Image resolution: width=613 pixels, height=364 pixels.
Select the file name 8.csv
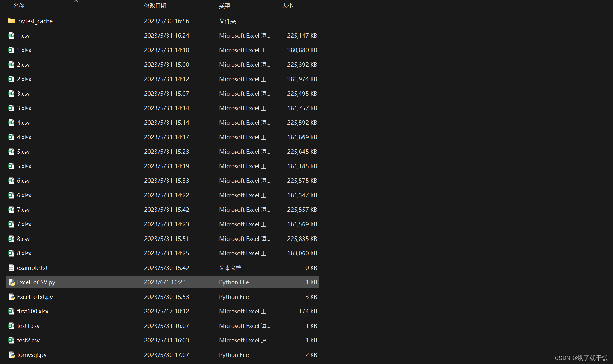tap(23, 239)
